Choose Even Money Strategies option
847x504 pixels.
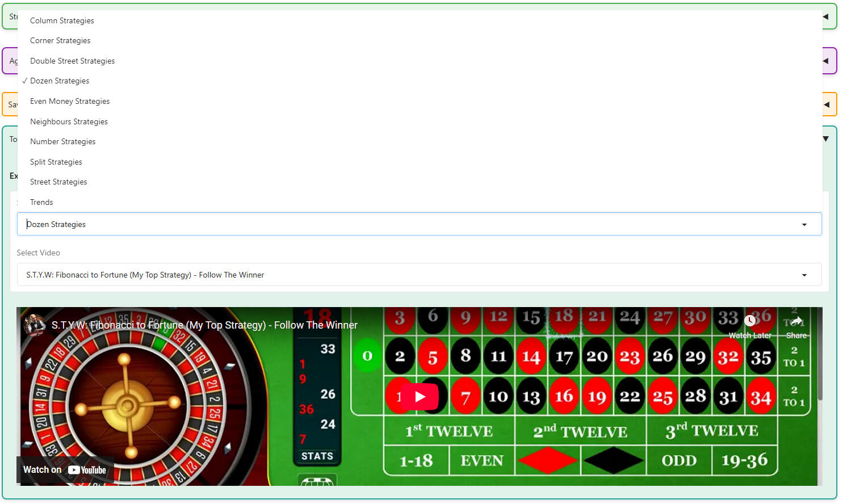tap(70, 102)
